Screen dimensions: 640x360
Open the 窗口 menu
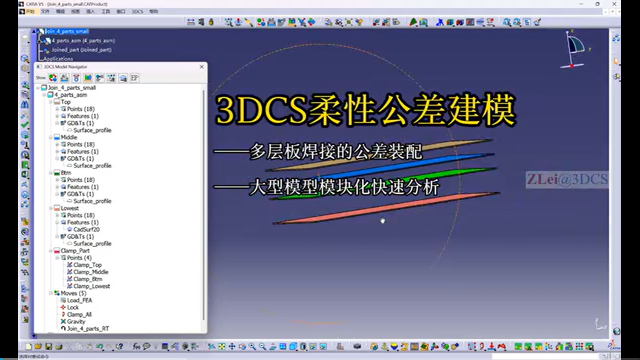pos(121,11)
